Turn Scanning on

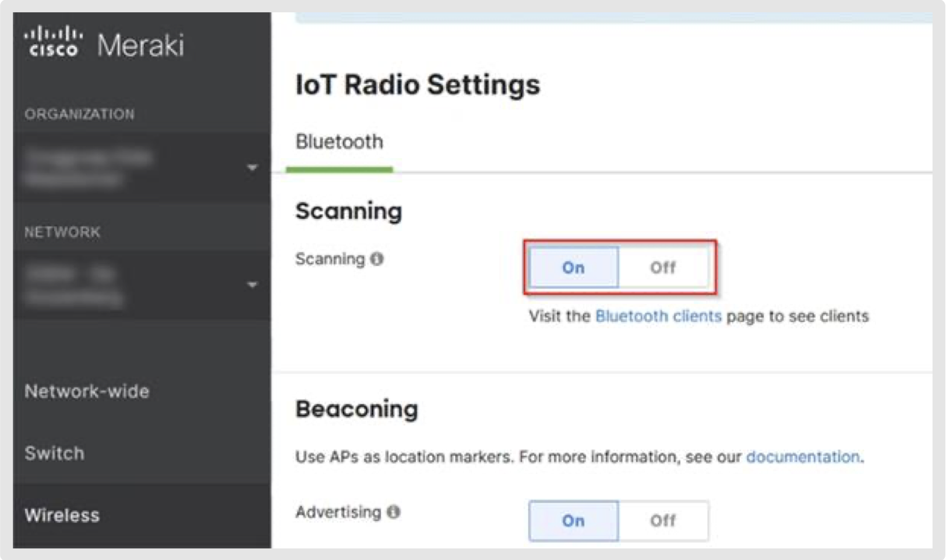(573, 268)
